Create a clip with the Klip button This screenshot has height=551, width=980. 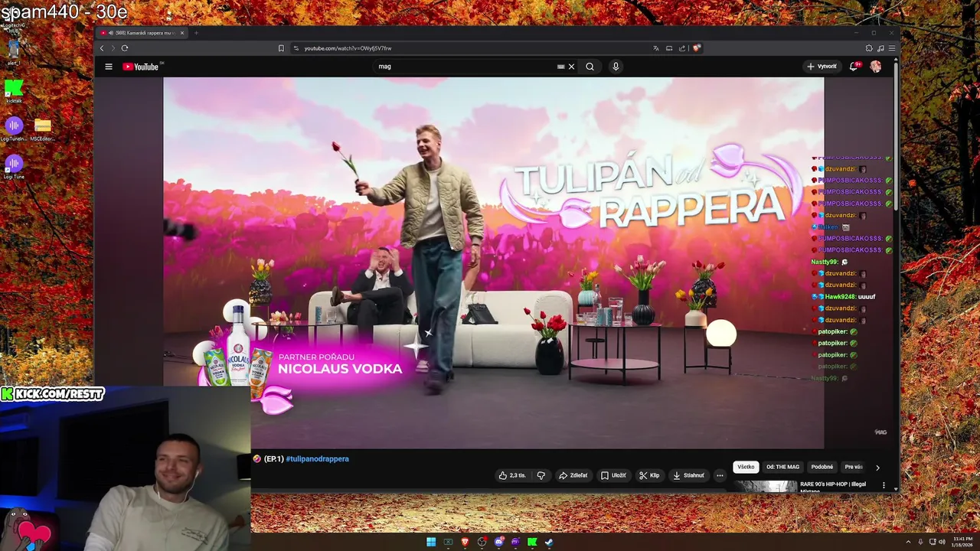pyautogui.click(x=649, y=475)
